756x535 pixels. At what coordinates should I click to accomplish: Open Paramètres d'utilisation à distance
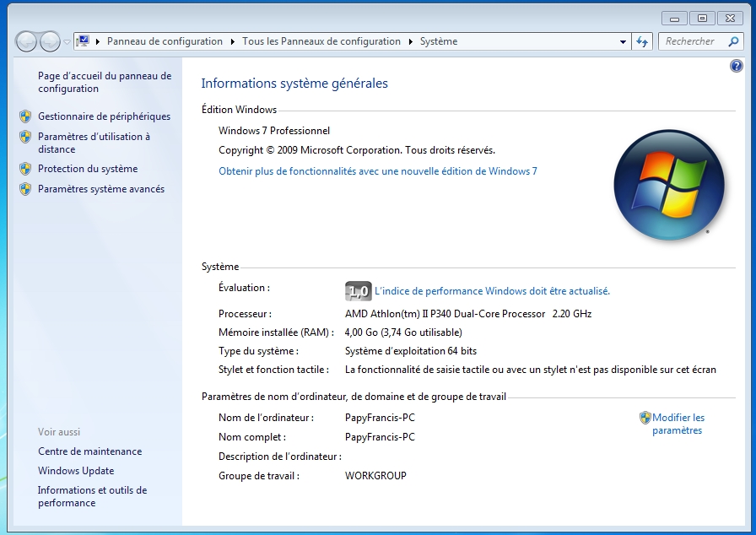[x=94, y=143]
